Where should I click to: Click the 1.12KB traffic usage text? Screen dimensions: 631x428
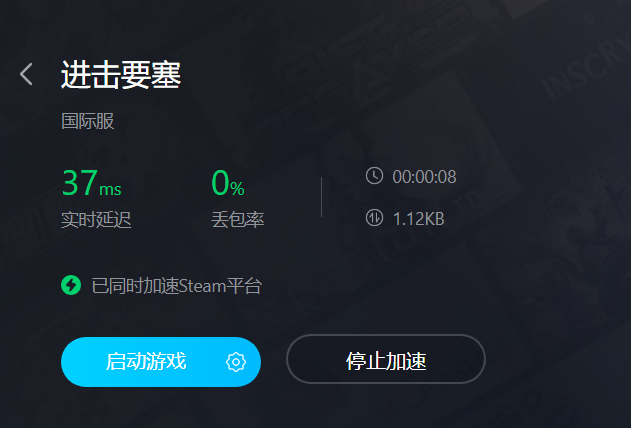(419, 219)
